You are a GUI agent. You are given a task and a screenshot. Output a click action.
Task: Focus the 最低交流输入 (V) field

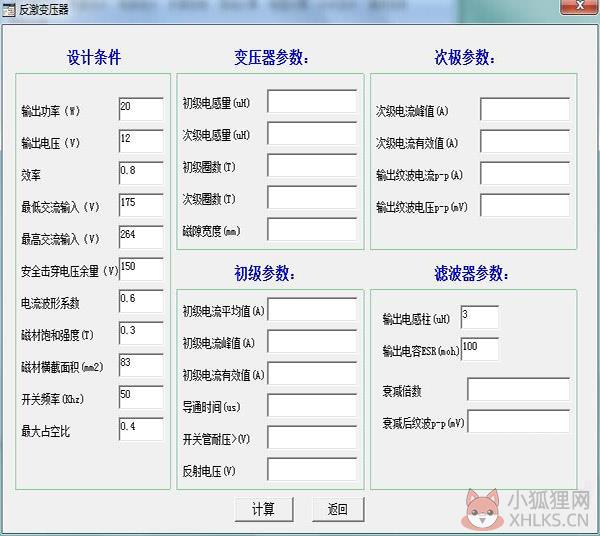coord(141,205)
